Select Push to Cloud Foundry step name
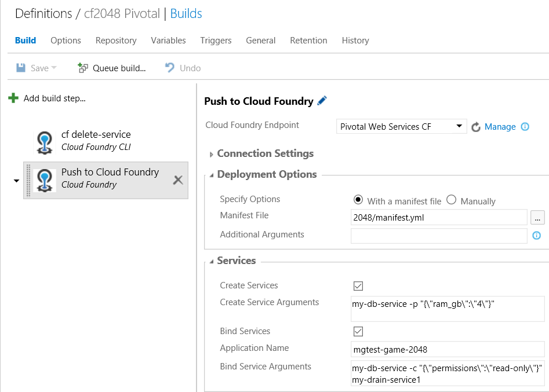This screenshot has height=392, width=549. (x=110, y=172)
